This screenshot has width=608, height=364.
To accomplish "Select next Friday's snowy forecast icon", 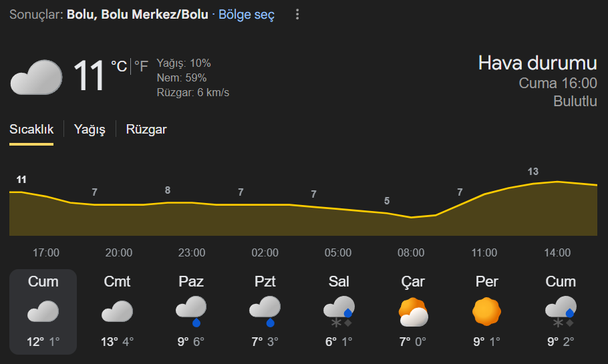I will coord(560,311).
